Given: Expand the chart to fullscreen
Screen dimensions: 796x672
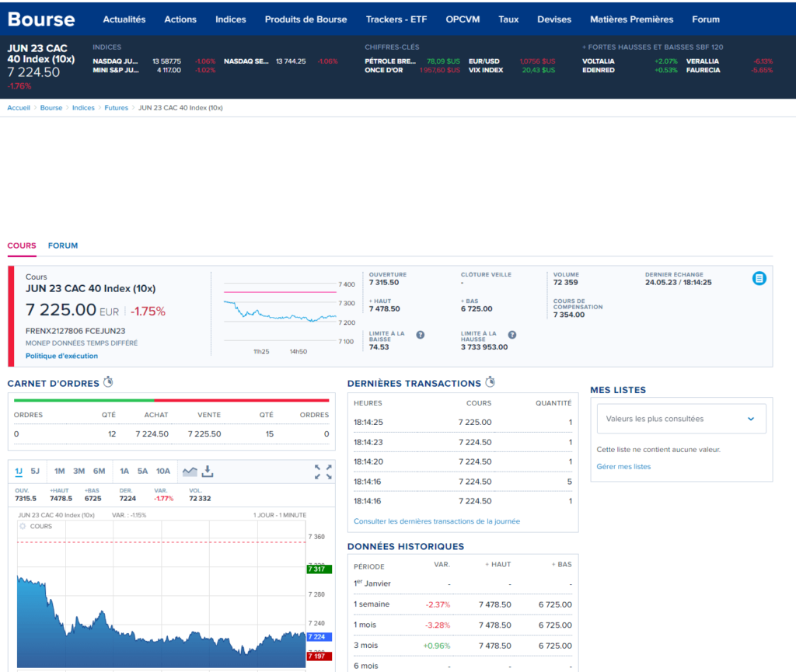Looking at the screenshot, I should click(x=323, y=472).
